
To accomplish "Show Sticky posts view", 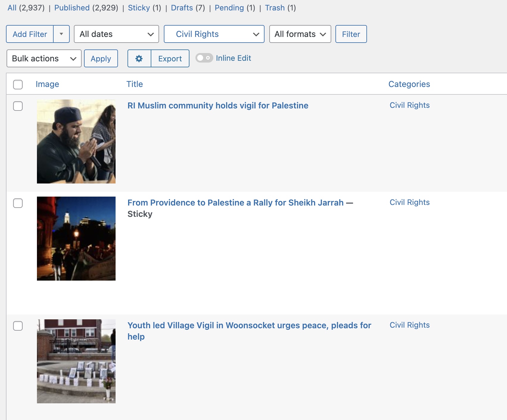I will (139, 8).
